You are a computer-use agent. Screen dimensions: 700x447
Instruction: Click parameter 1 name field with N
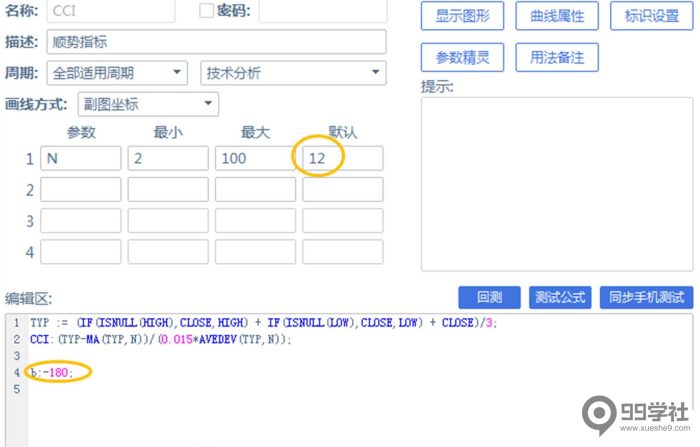(80, 158)
